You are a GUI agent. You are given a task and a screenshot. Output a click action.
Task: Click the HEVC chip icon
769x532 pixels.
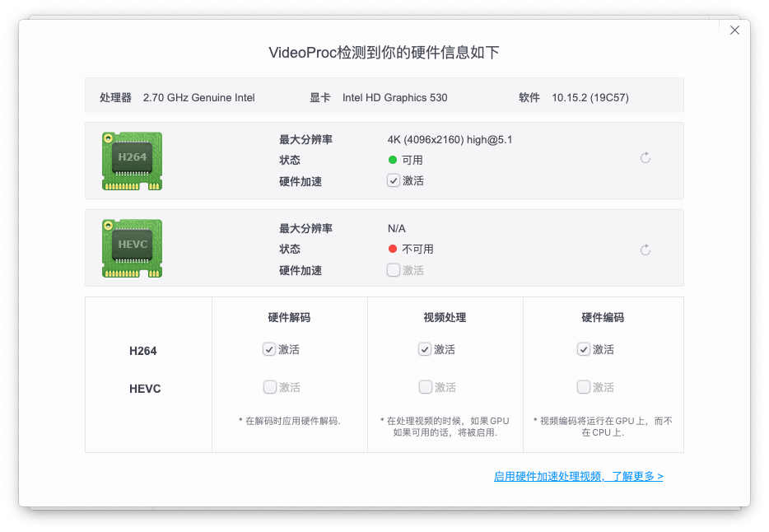coord(132,248)
